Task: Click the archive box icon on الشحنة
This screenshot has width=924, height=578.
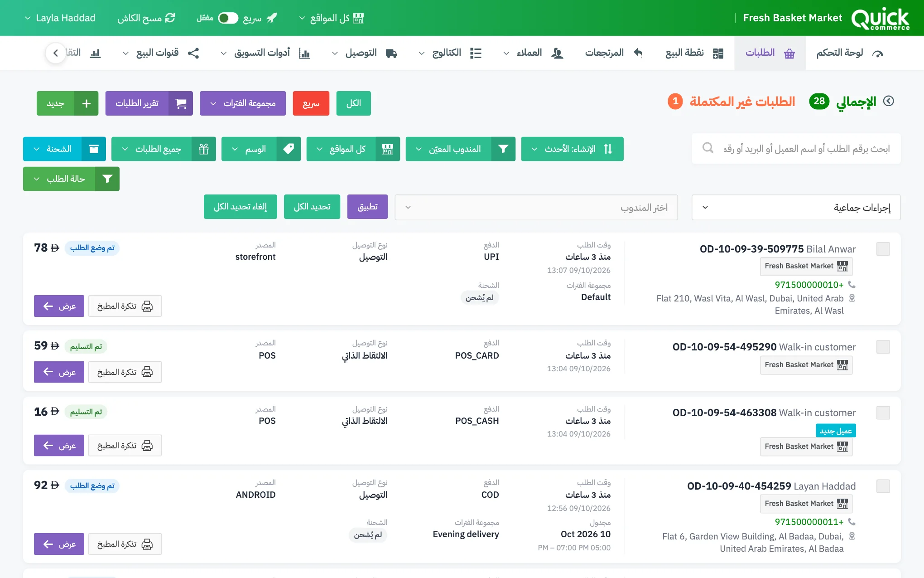Action: 94,149
